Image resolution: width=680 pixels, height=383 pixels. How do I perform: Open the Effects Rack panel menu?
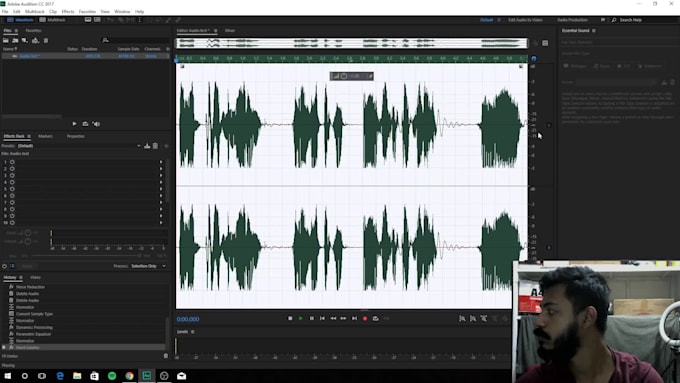pyautogui.click(x=29, y=136)
